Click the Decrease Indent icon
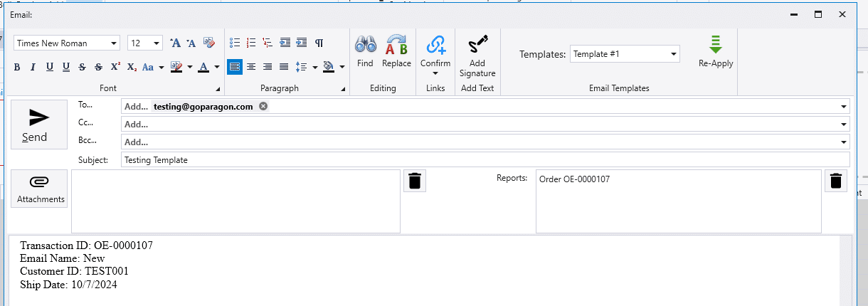Screen dimensions: 868x306 click(x=285, y=43)
